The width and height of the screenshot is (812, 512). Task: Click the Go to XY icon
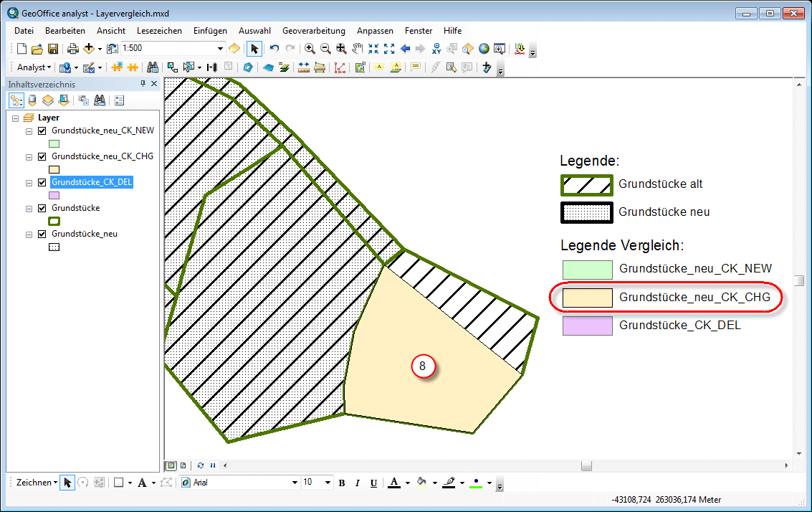[x=436, y=49]
